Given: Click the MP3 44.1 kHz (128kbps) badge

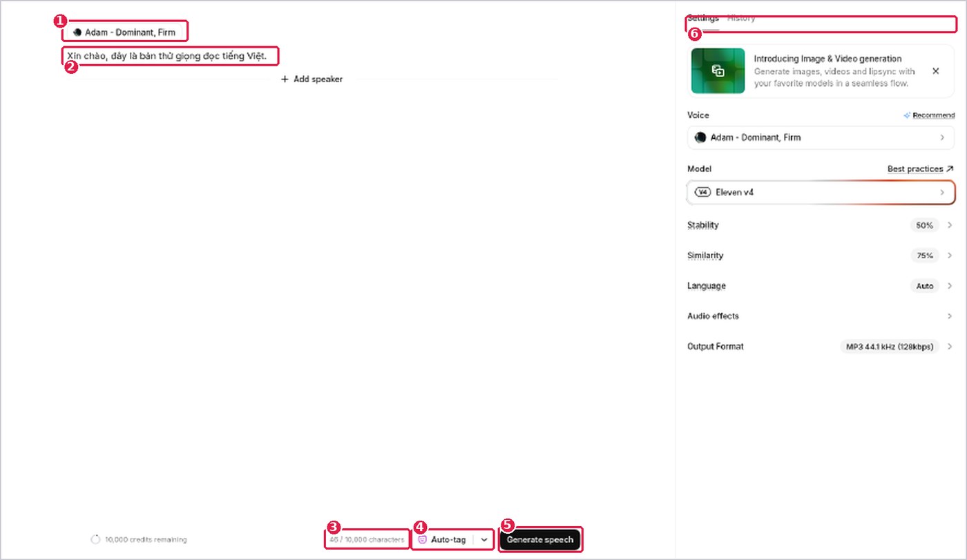Looking at the screenshot, I should (890, 347).
